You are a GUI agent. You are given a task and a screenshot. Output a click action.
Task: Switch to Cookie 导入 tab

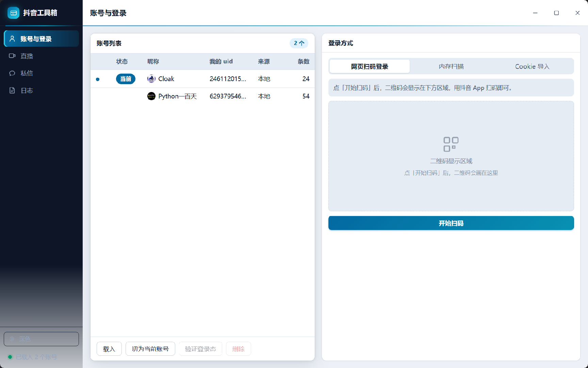click(x=532, y=66)
